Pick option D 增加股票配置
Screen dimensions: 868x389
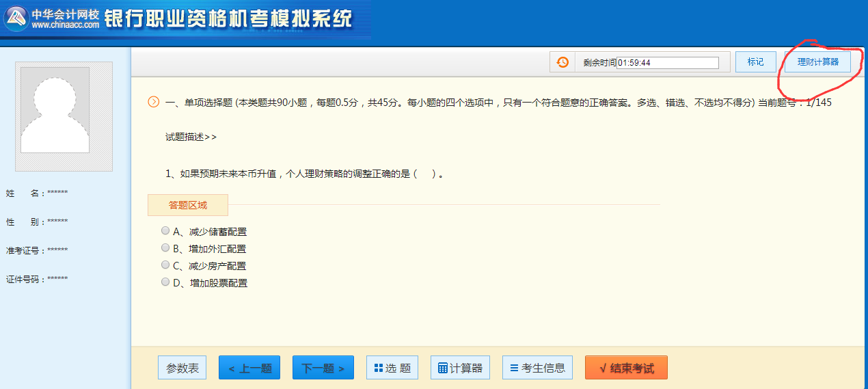tap(165, 282)
